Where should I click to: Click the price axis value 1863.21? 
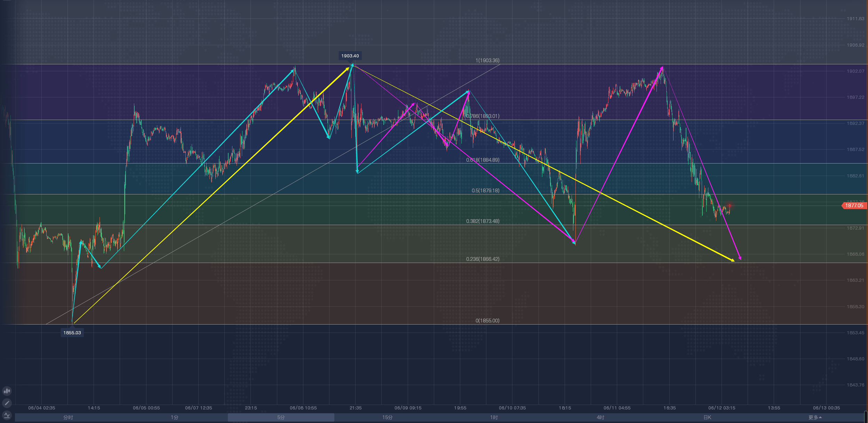click(x=855, y=280)
